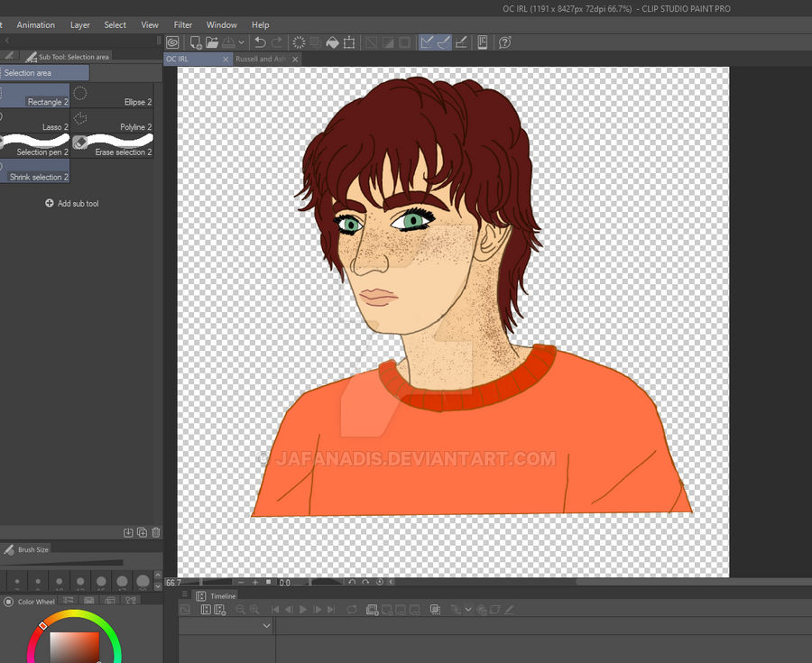Toggle the Snap to Special Ruler button
This screenshot has width=812, height=663.
[443, 42]
